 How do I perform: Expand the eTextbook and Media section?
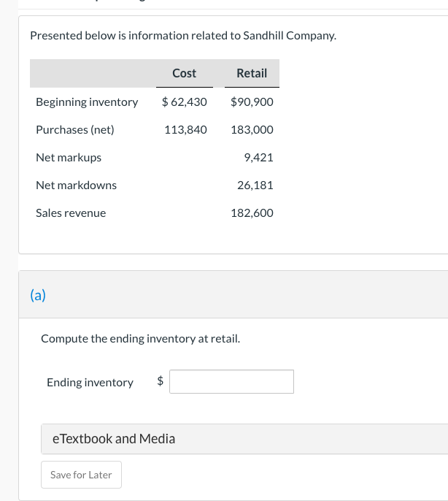point(114,439)
